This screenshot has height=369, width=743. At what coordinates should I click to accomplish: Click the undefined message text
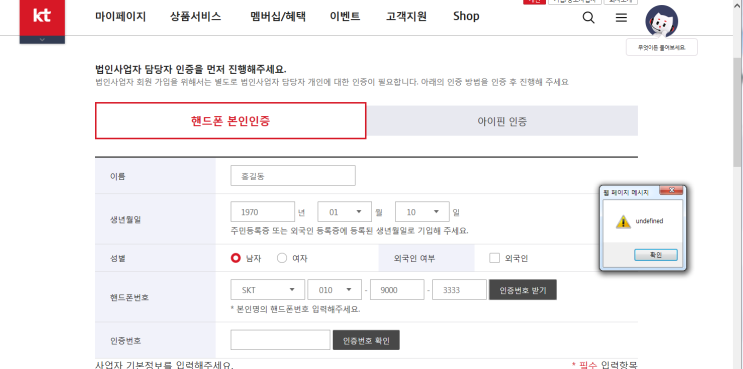pyautogui.click(x=649, y=221)
